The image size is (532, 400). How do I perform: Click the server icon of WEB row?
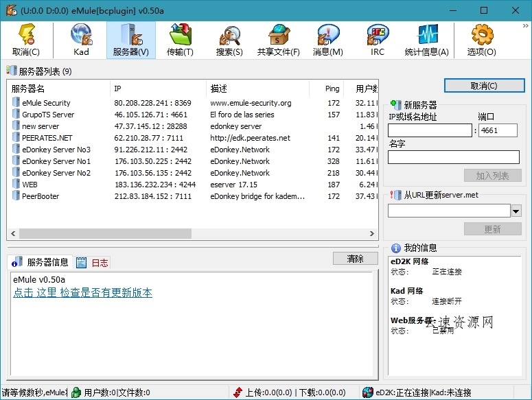pyautogui.click(x=16, y=184)
